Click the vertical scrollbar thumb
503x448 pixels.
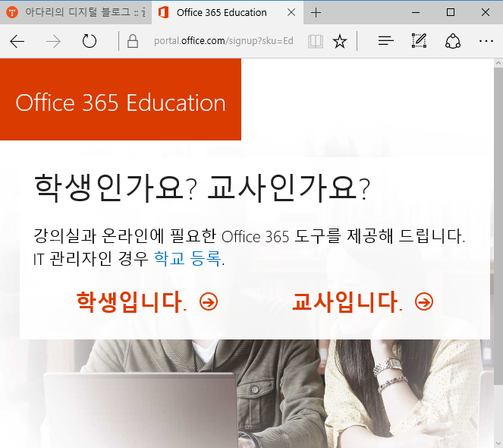(498, 226)
